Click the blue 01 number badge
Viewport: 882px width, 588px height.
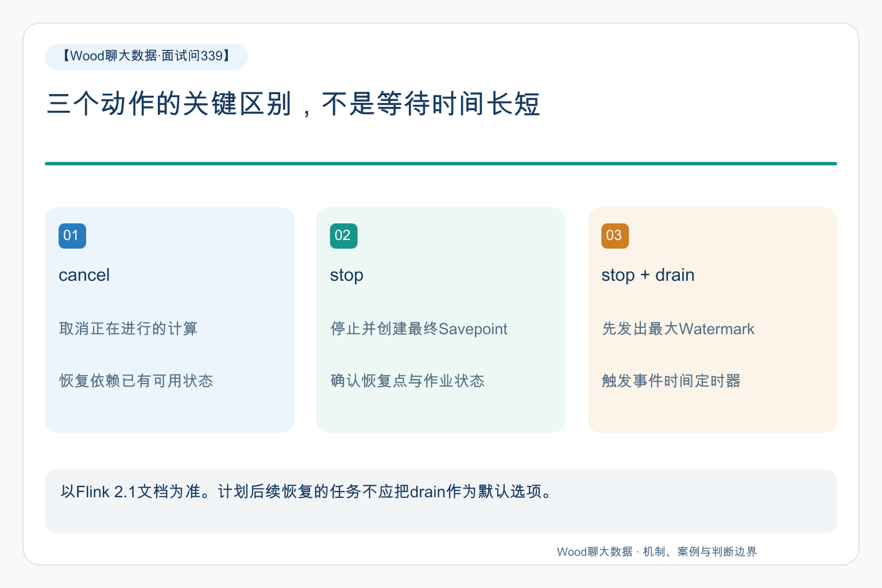72,236
